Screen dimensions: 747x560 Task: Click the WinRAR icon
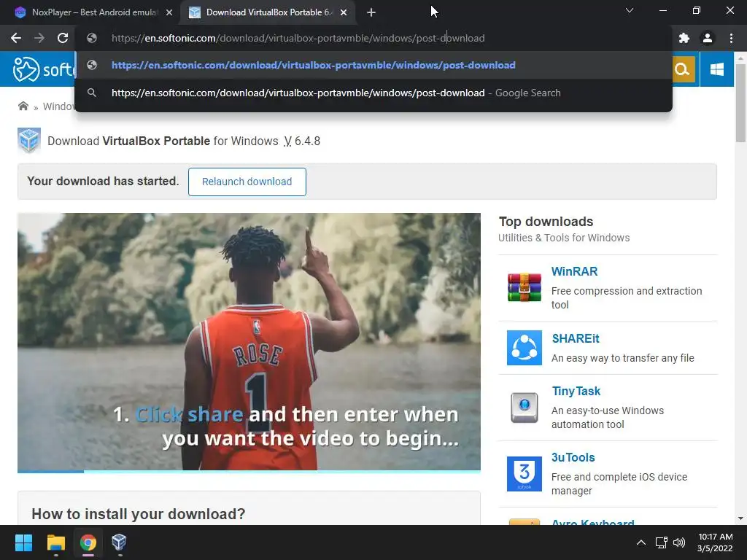(x=524, y=287)
